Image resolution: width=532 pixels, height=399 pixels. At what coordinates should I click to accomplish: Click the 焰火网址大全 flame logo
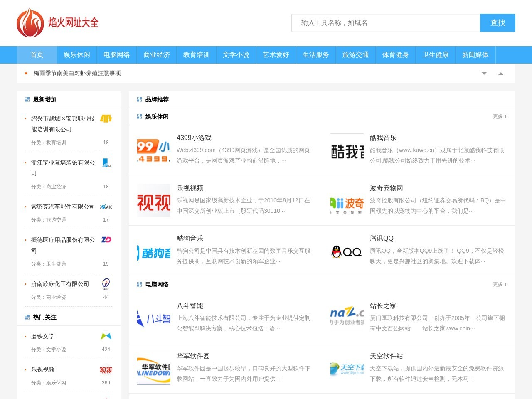point(57,23)
